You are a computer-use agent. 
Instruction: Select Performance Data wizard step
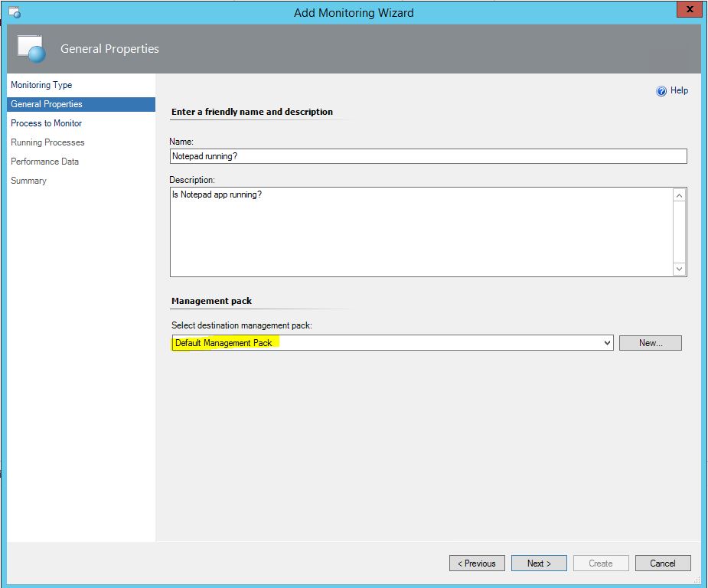coord(44,162)
